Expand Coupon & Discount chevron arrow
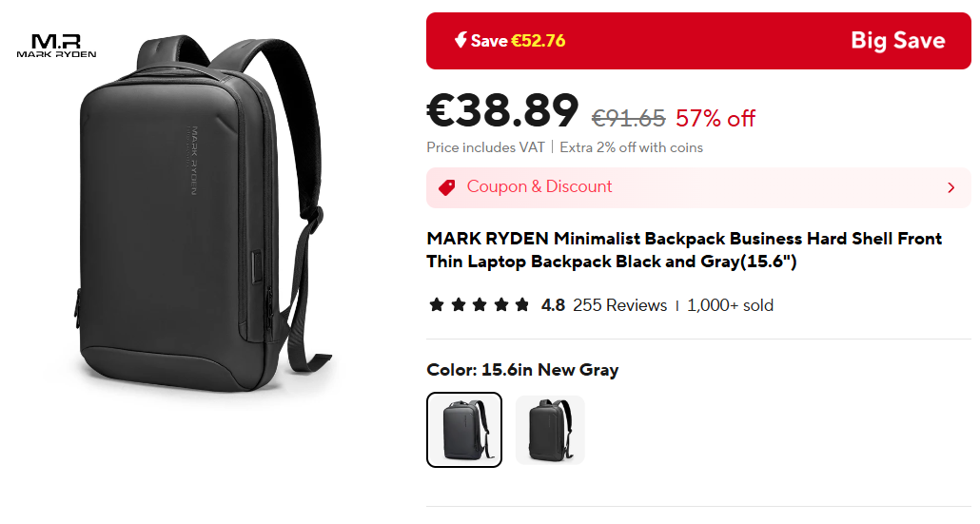980x524 pixels. pos(951,187)
